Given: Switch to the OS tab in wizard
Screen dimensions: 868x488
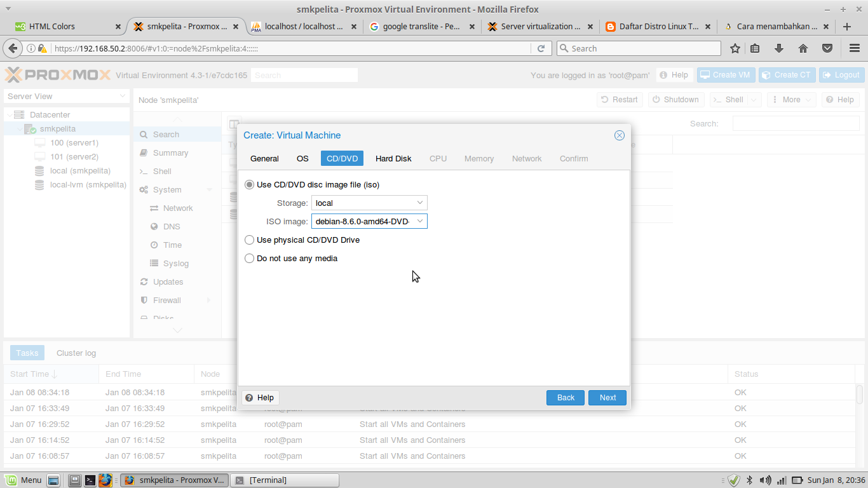Looking at the screenshot, I should pos(302,158).
